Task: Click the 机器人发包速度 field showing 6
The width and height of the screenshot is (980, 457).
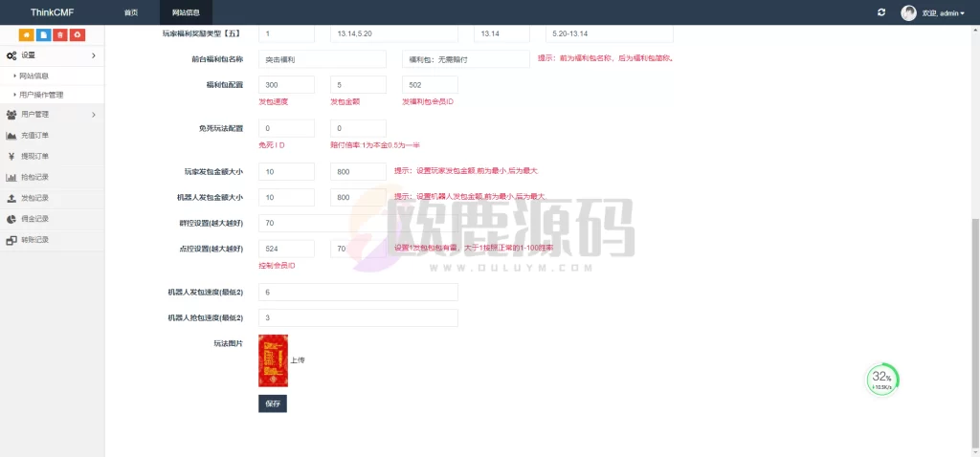Action: point(358,293)
